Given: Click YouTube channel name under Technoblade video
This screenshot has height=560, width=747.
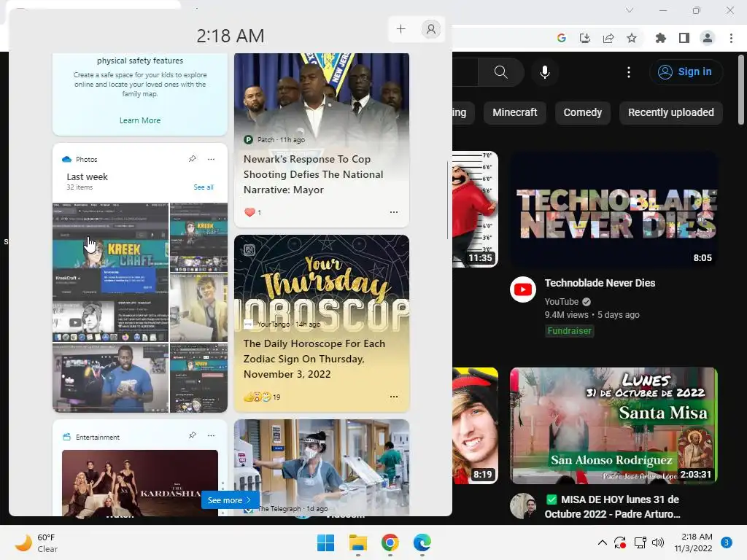Looking at the screenshot, I should point(561,301).
